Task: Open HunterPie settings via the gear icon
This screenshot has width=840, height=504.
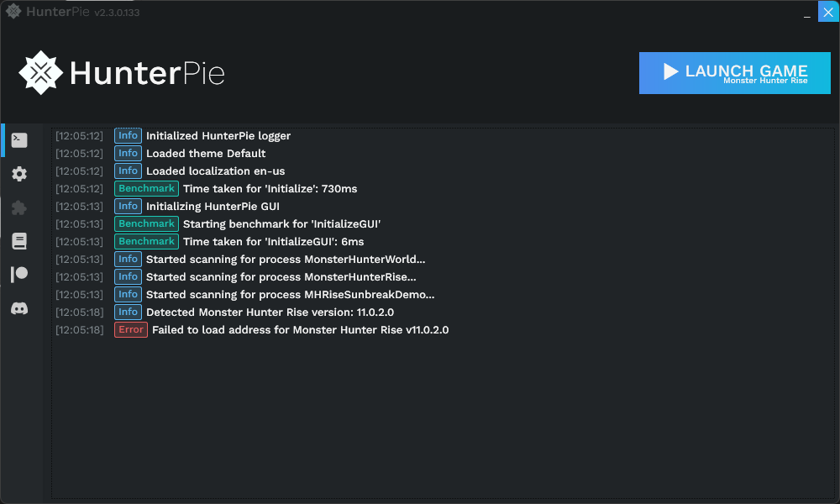Action: pos(20,174)
